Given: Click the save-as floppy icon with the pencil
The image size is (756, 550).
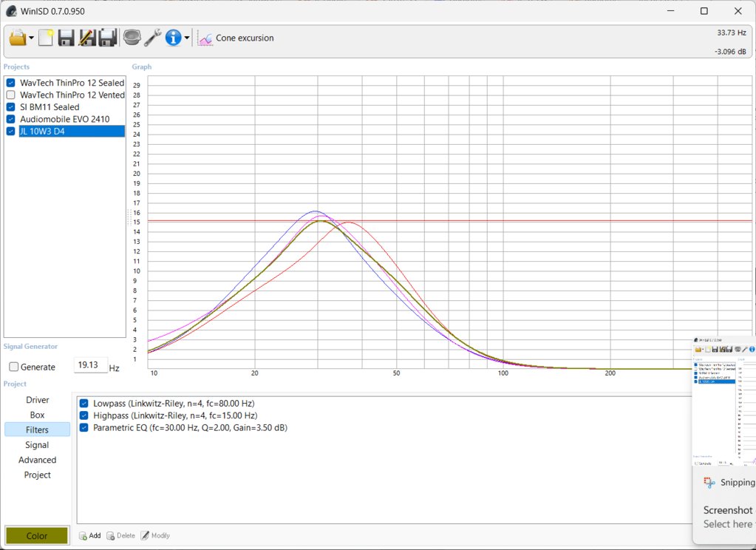Looking at the screenshot, I should (x=86, y=38).
